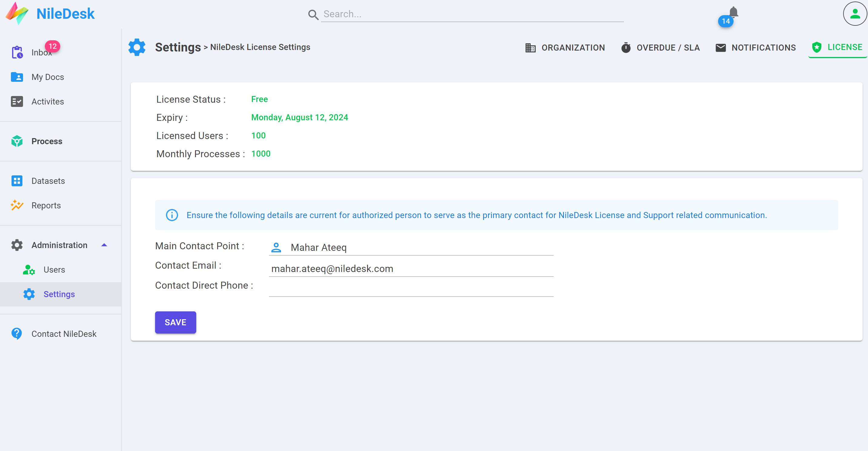Click the Organization building icon

[530, 48]
